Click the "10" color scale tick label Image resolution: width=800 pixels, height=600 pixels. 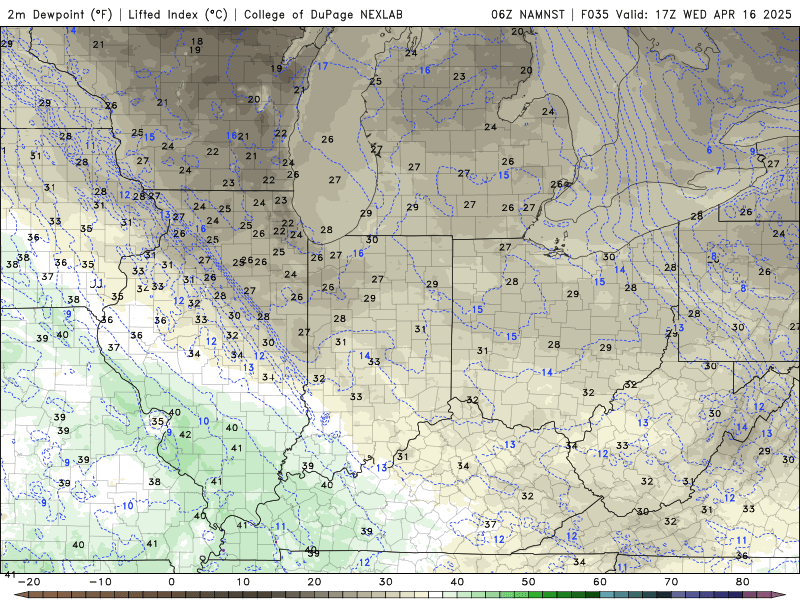[243, 582]
